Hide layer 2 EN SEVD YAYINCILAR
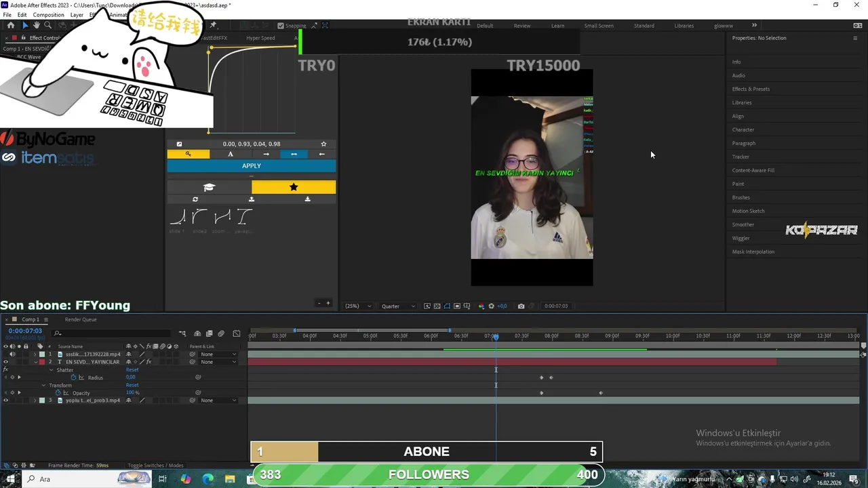Screen dimensions: 868x488 (x=5, y=362)
